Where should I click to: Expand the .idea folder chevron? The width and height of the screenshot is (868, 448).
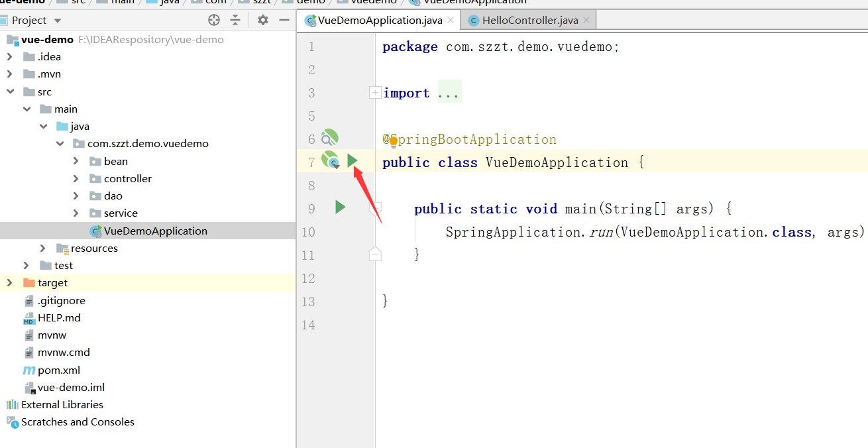[x=9, y=57]
